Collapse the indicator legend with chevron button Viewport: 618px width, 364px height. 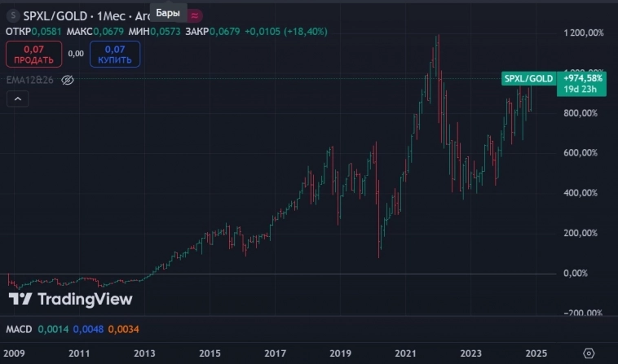(18, 99)
